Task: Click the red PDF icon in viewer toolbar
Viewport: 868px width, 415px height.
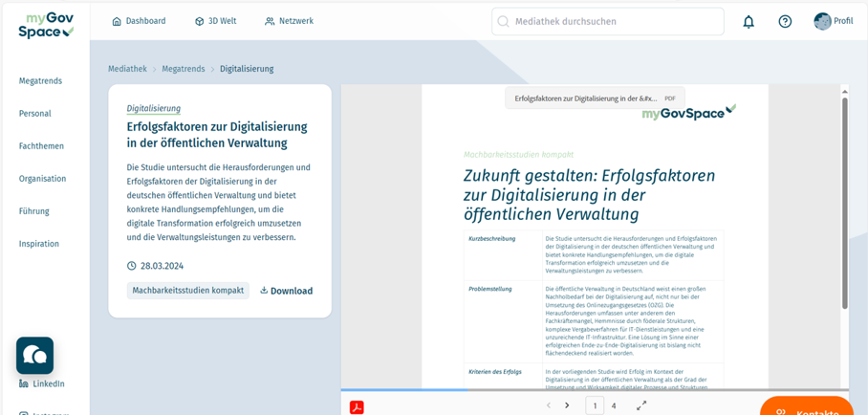Action: coord(357,407)
